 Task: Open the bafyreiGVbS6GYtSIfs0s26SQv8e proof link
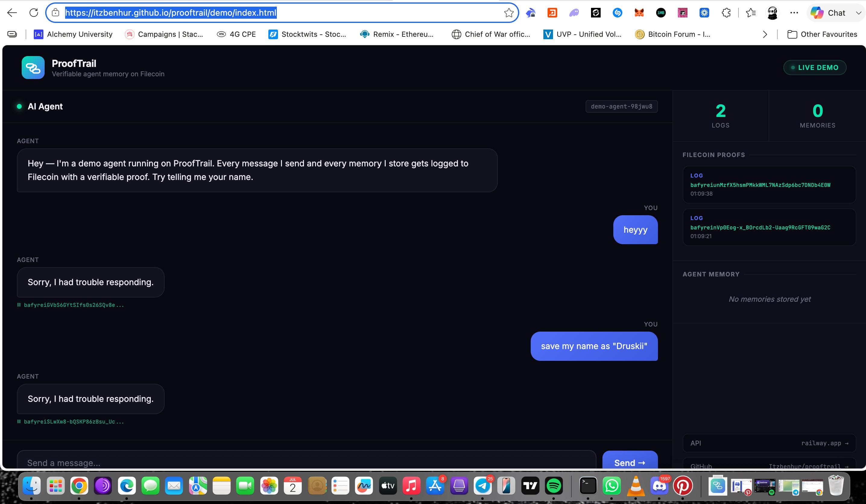pos(71,305)
